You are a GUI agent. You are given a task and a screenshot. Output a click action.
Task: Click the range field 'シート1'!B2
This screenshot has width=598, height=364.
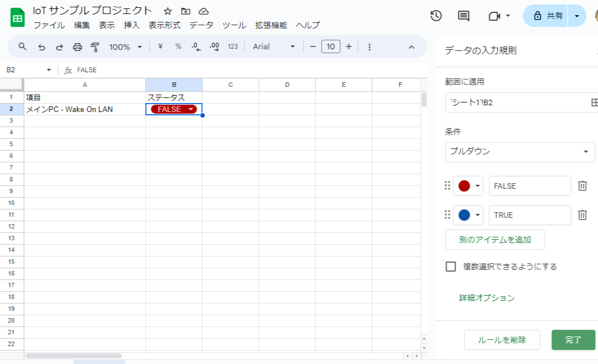517,102
